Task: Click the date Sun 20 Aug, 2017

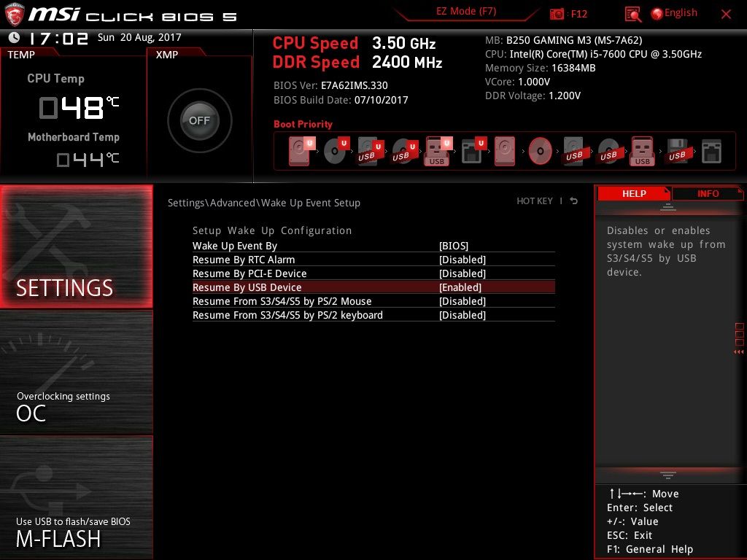Action: (139, 37)
